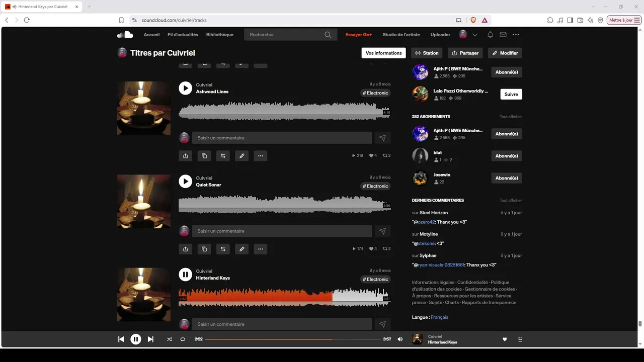The height and width of the screenshot is (362, 644).
Task: Go to Accueil
Action: (151, 35)
